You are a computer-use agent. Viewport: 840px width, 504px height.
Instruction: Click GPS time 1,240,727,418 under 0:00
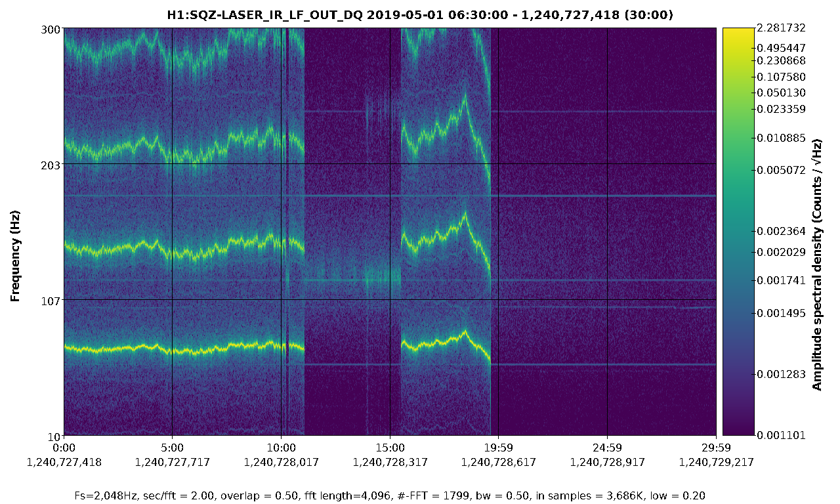pyautogui.click(x=64, y=462)
